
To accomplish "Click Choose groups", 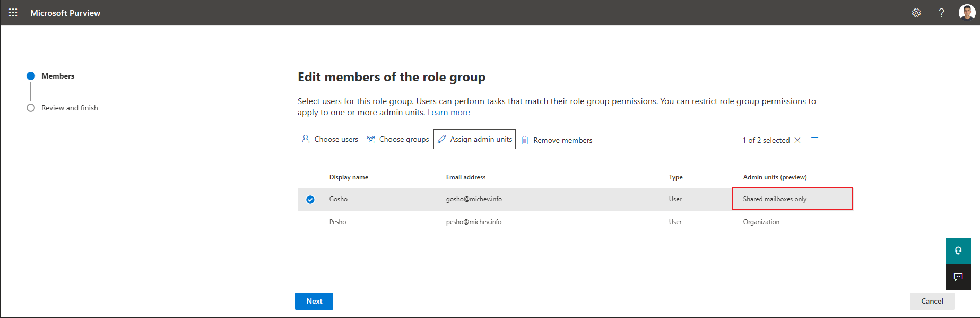I will (398, 139).
